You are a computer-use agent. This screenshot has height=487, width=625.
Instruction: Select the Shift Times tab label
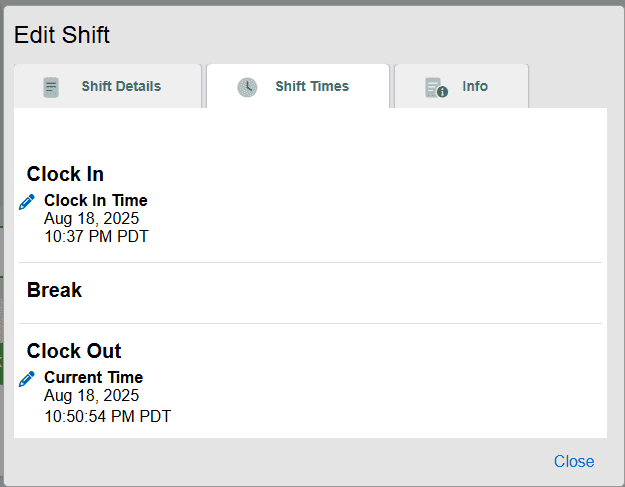(312, 86)
